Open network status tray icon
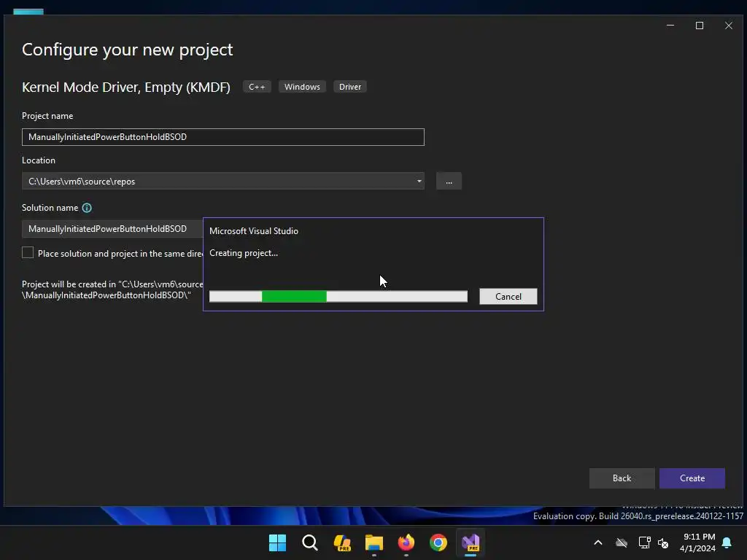747x560 pixels. (644, 542)
